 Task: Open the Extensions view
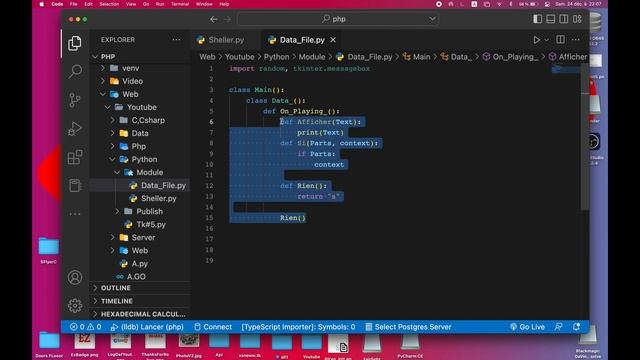pos(75,157)
